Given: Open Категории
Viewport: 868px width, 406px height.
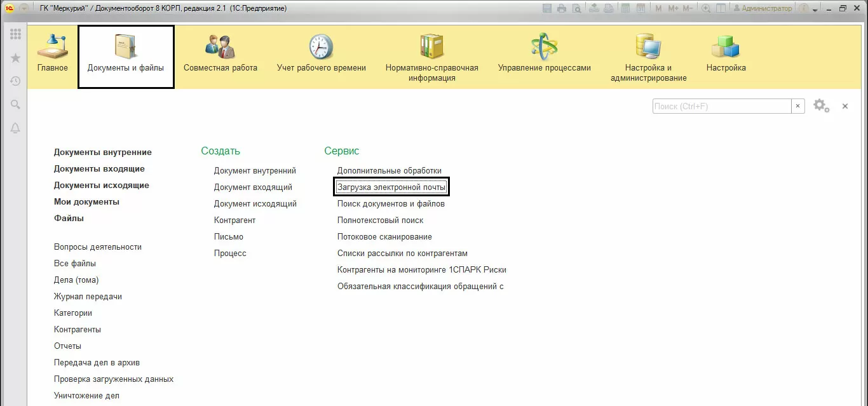Looking at the screenshot, I should coord(73,313).
